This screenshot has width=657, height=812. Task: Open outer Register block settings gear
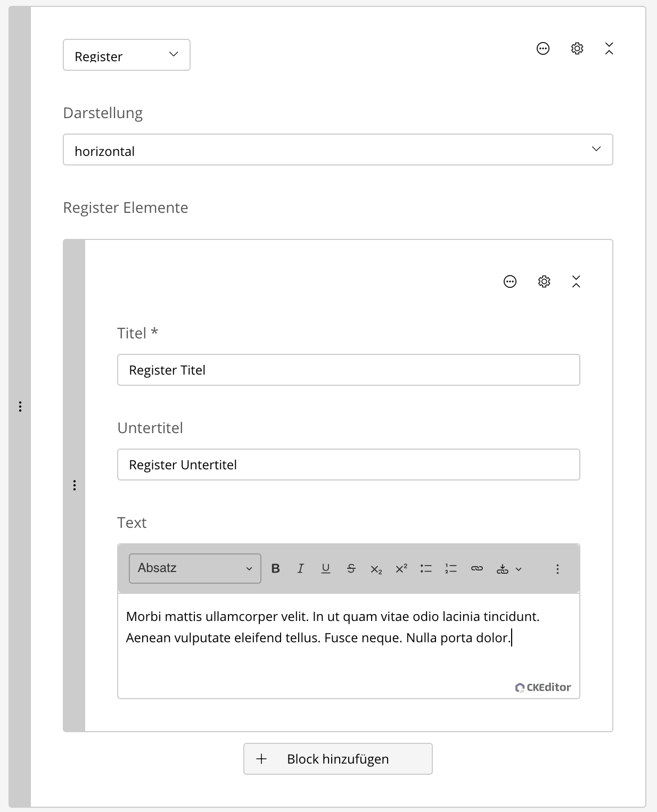click(577, 48)
